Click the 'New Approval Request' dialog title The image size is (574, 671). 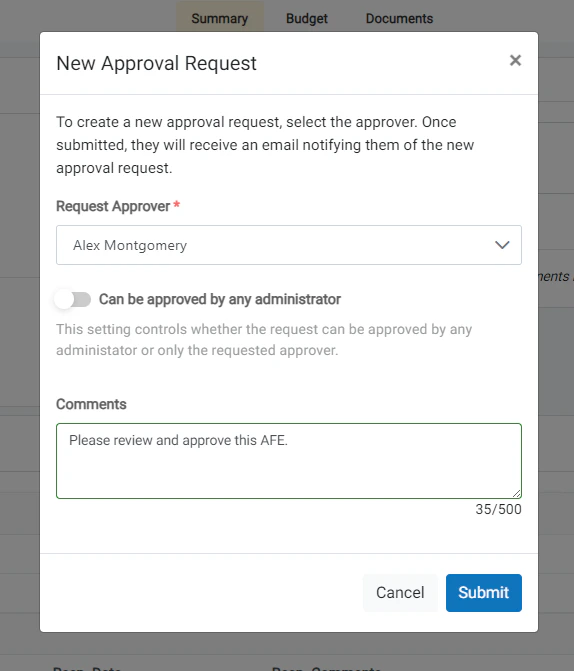coord(156,63)
